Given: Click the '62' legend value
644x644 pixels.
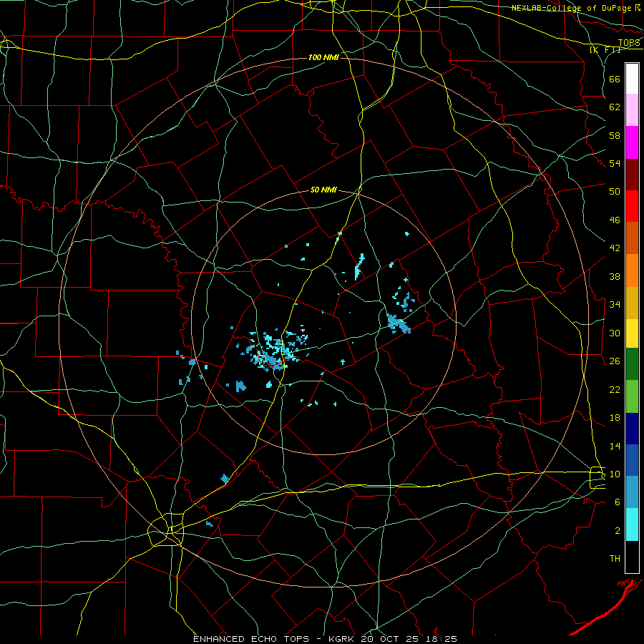Looking at the screenshot, I should [615, 107].
